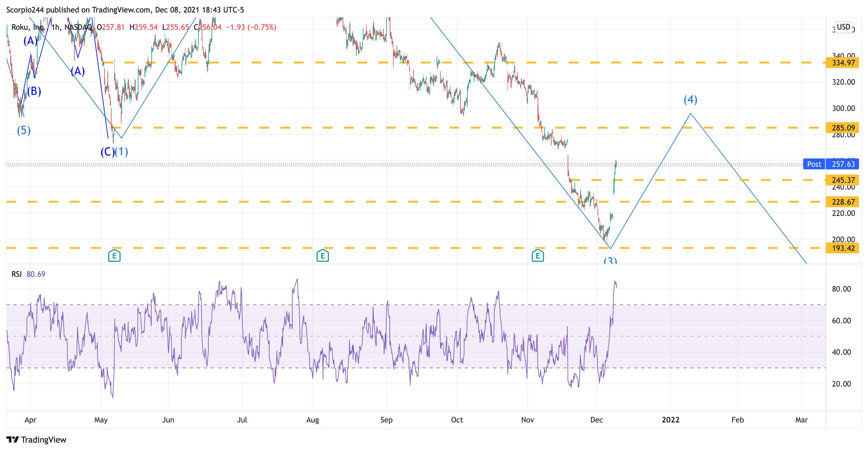
Task: Click the earnings E marker near May
Action: tap(114, 256)
